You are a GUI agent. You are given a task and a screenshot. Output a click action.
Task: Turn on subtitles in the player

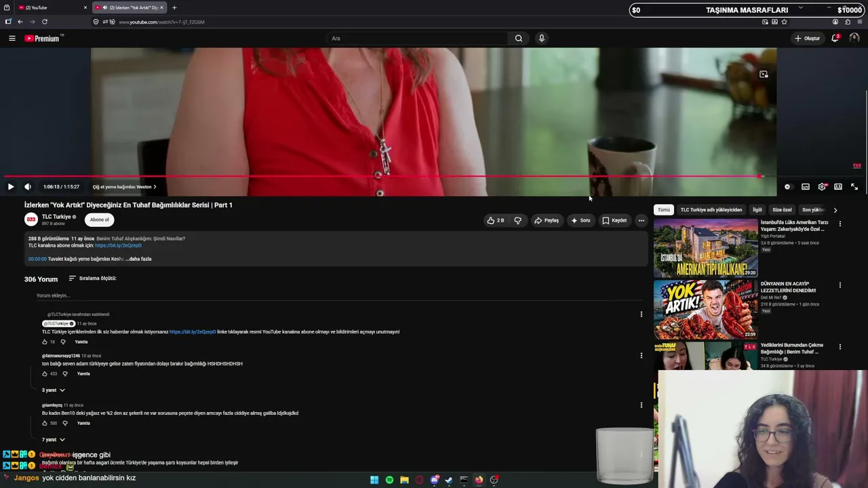click(x=805, y=187)
